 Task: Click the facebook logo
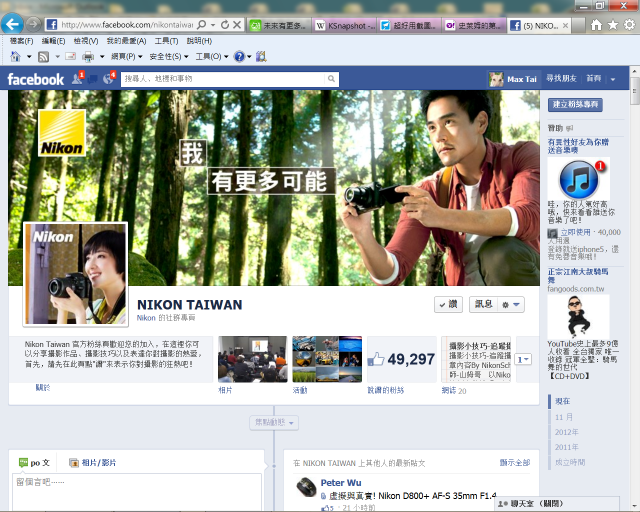[x=36, y=79]
